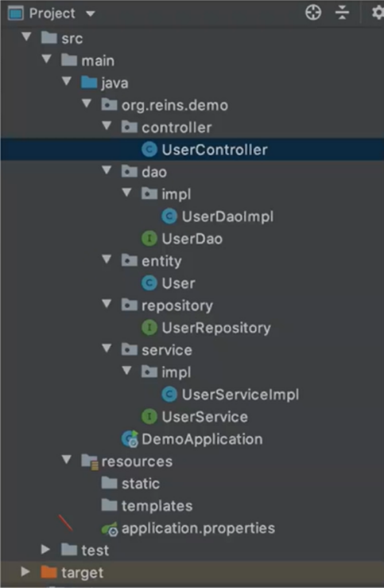Click the locate/scroll-from-source crosshair icon

(313, 13)
